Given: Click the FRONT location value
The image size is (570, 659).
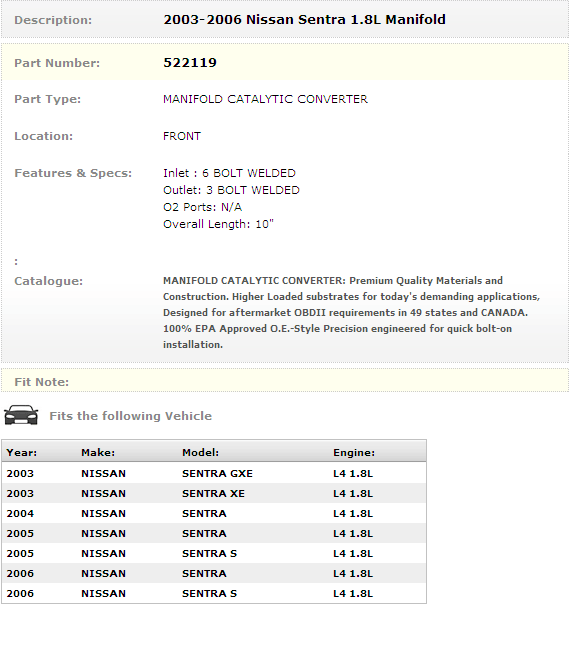Looking at the screenshot, I should [182, 136].
